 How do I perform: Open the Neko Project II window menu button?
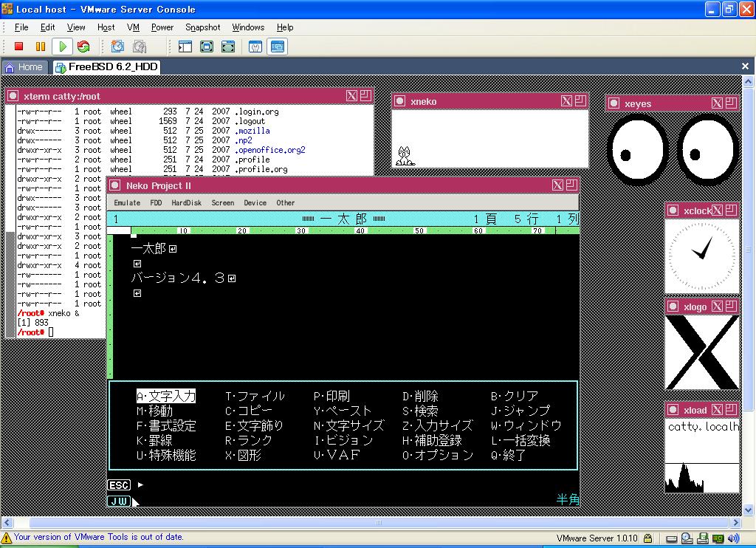[114, 185]
